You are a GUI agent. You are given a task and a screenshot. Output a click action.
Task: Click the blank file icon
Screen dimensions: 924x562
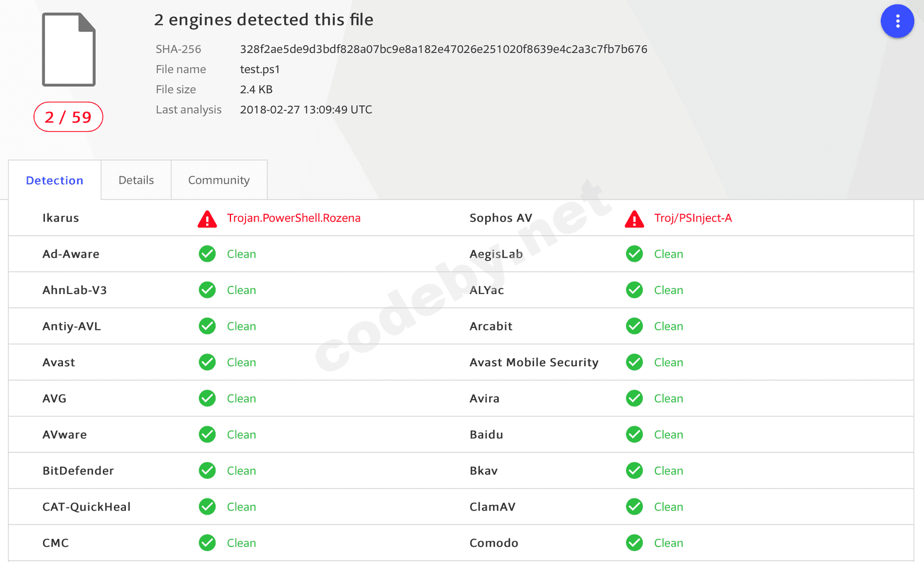click(69, 50)
